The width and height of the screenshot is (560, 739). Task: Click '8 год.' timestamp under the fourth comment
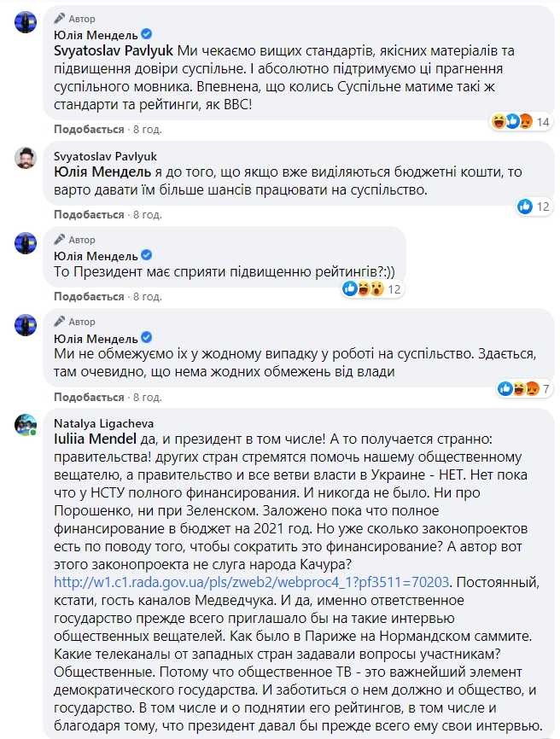click(x=147, y=397)
